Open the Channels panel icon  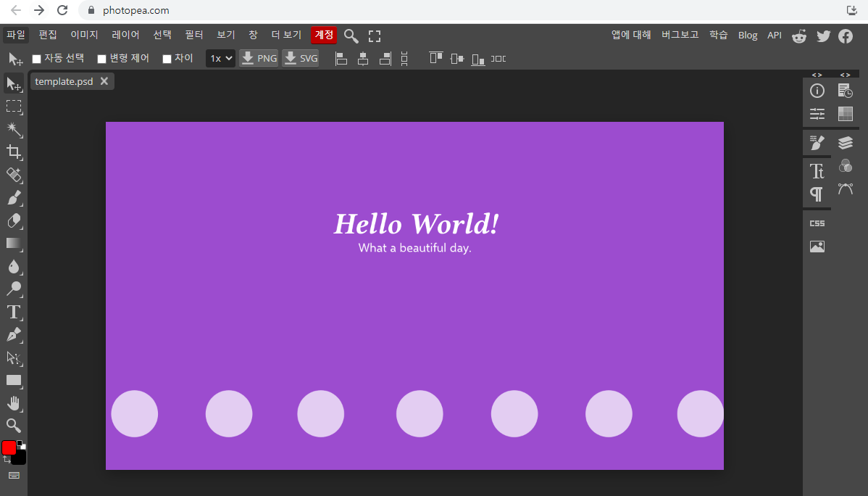tap(846, 166)
